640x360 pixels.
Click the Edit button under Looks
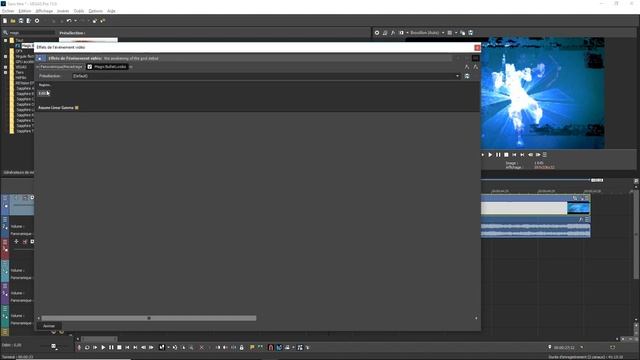point(43,93)
